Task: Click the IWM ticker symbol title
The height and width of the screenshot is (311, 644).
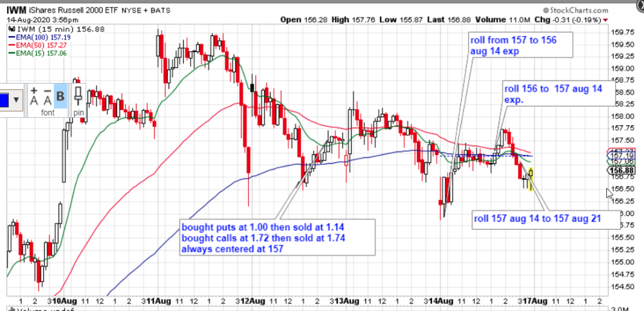Action: pyautogui.click(x=16, y=10)
